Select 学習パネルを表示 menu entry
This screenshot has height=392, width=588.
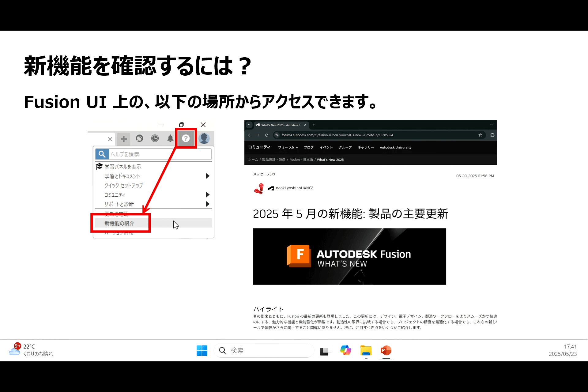pos(123,167)
